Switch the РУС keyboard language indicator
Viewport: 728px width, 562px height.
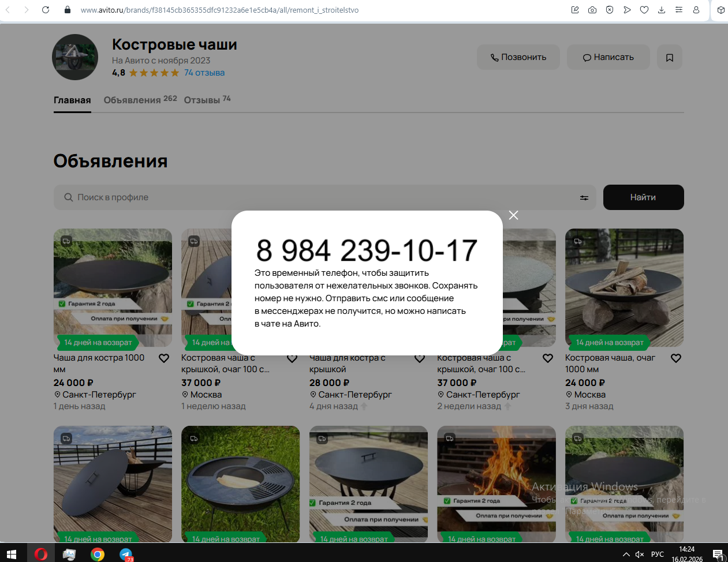(658, 554)
